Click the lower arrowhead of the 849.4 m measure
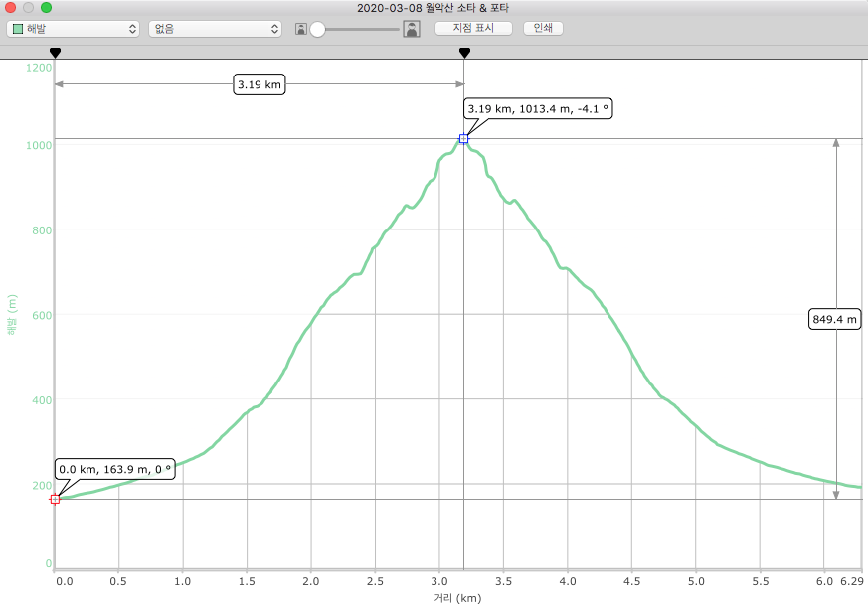The height and width of the screenshot is (611, 868). [836, 494]
